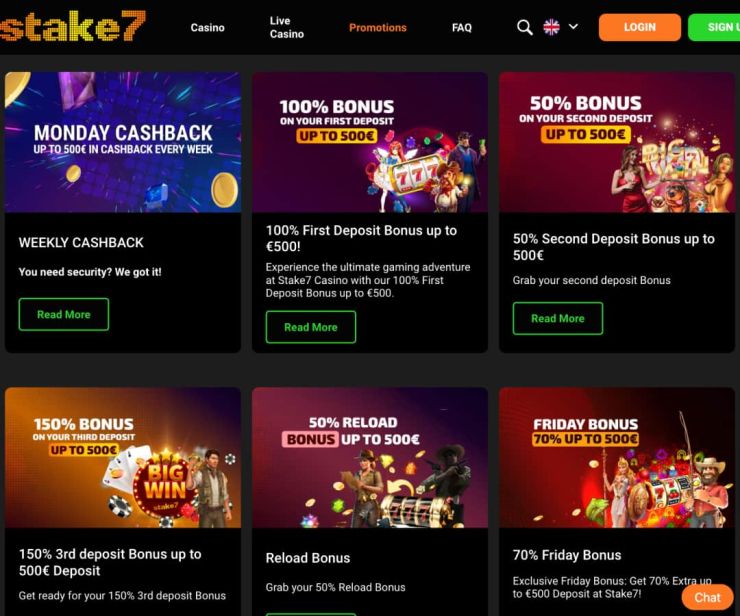
Task: Open the 50% Reload Bonus banner
Action: 370,457
